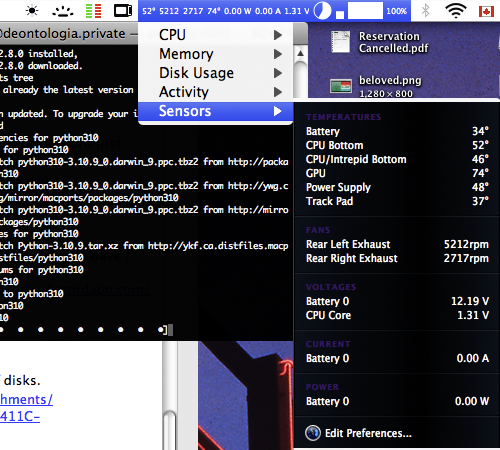The width and height of the screenshot is (500, 450).
Task: Click the Canadian flag input menu
Action: coord(486,11)
